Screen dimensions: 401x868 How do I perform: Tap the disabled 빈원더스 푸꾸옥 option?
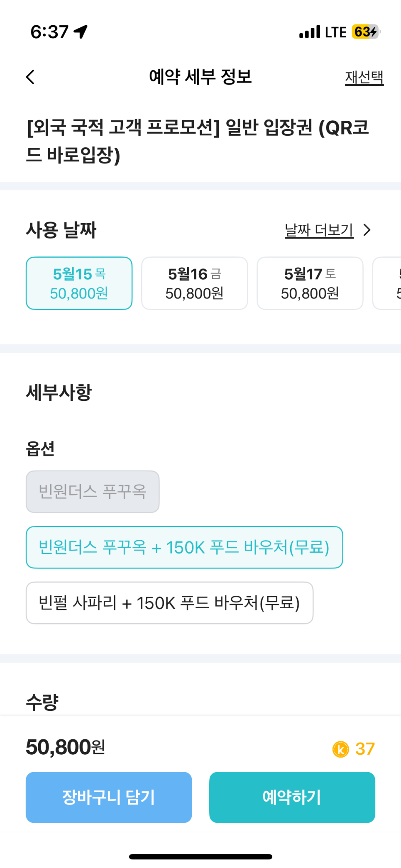click(x=92, y=492)
